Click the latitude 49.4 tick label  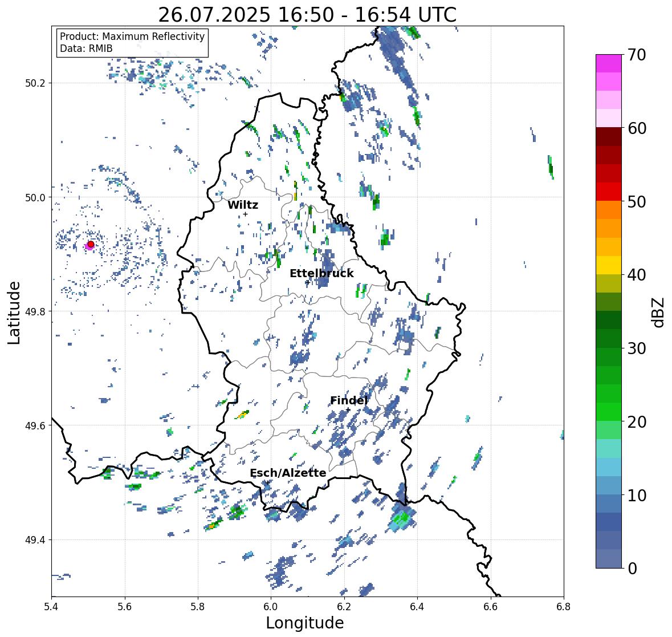tap(35, 539)
